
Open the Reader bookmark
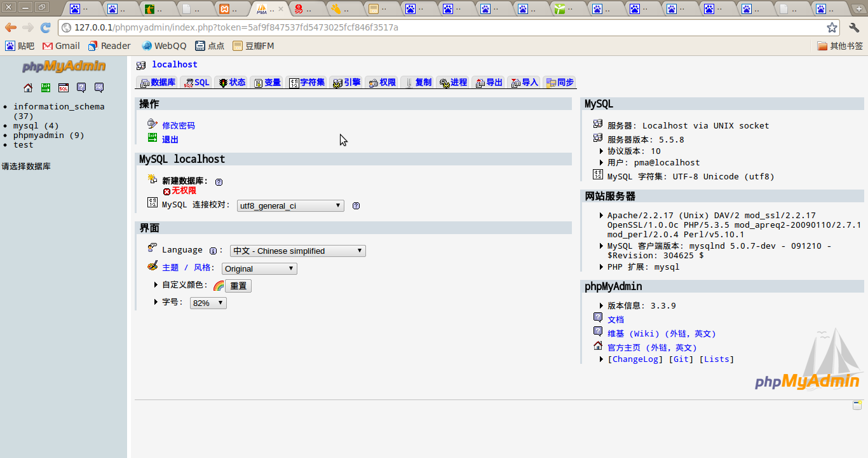pos(109,46)
